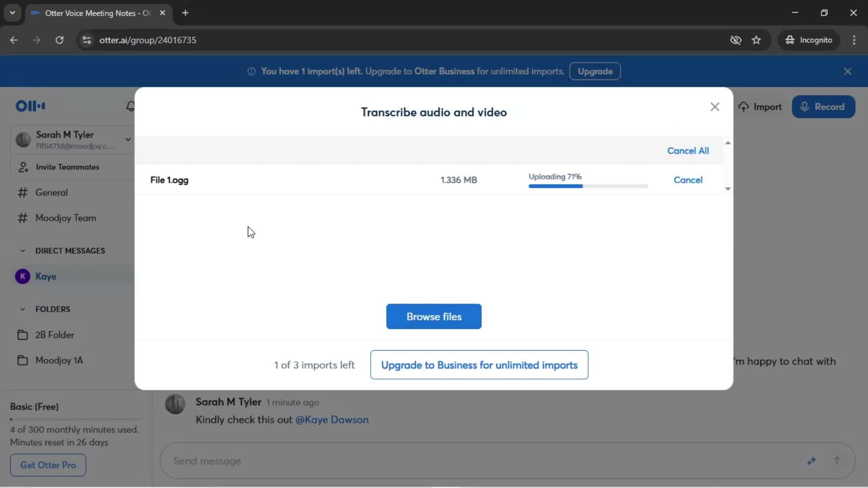Click the AI sparkle icon in message box

point(811,461)
